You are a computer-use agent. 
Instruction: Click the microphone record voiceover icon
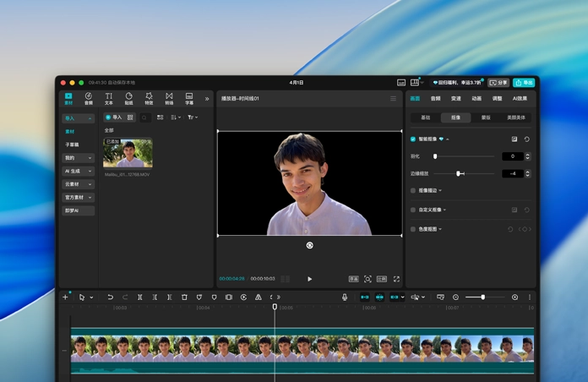[345, 297]
